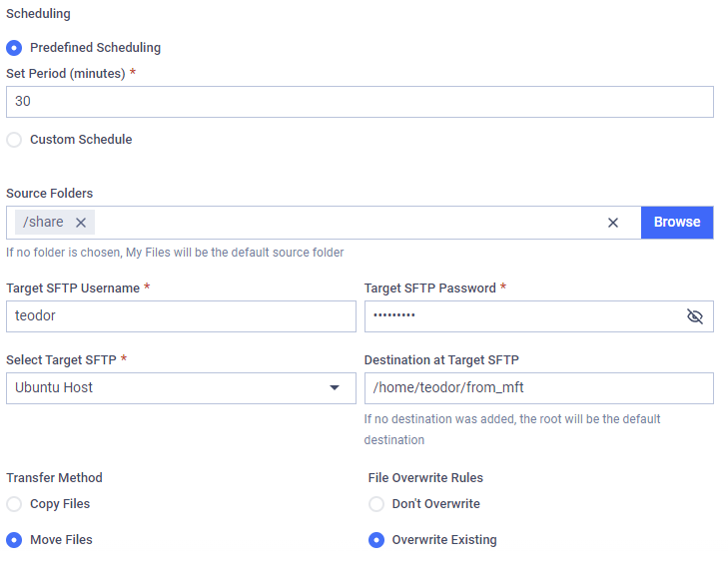Image resolution: width=728 pixels, height=575 pixels.
Task: Click the /share chip text
Action: coord(43,222)
